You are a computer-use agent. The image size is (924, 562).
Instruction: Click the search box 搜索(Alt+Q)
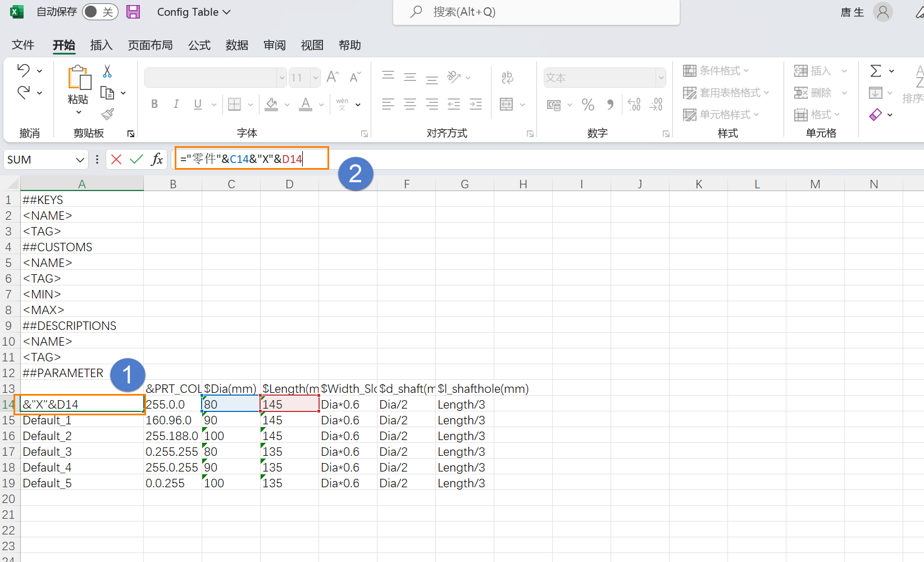(x=536, y=12)
